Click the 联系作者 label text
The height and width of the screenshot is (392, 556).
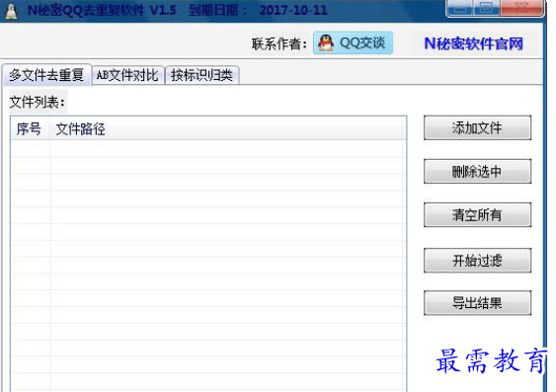point(279,44)
